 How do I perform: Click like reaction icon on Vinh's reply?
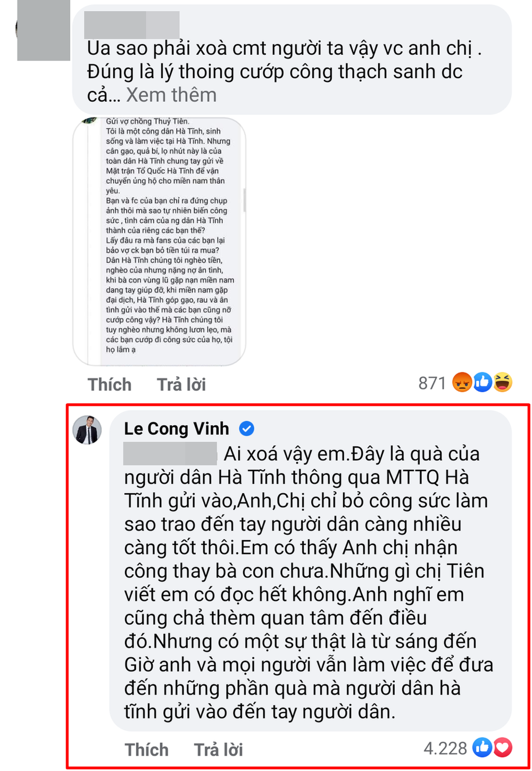point(482,748)
